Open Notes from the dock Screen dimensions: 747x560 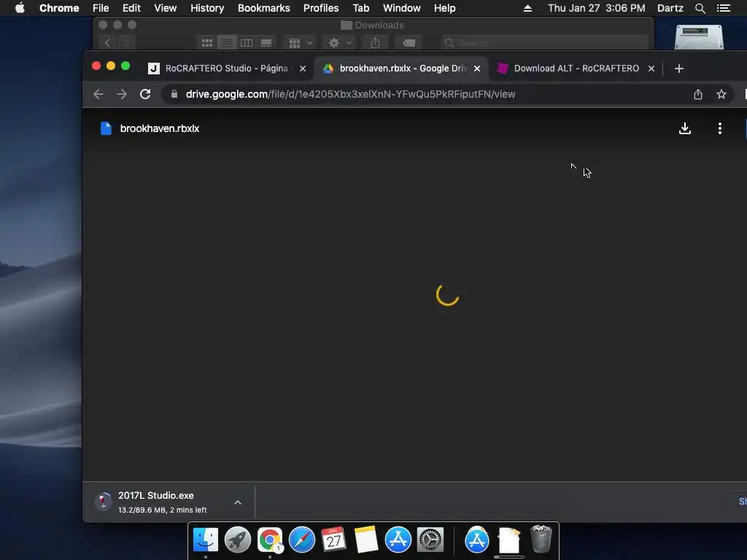pos(366,540)
